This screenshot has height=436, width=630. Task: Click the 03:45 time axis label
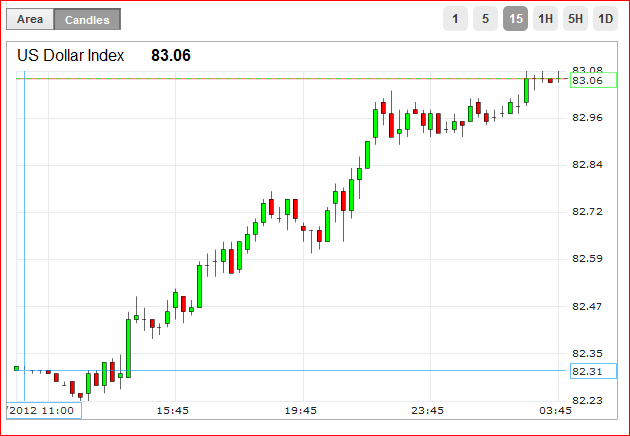coord(555,411)
